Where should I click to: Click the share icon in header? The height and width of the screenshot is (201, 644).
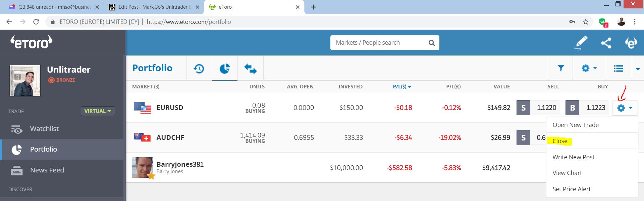tap(606, 43)
